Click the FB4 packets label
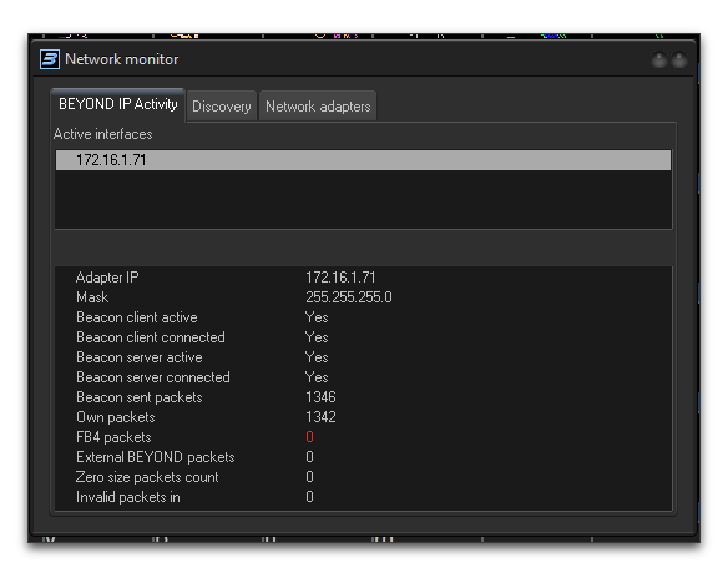The image size is (728, 575). pos(113,437)
